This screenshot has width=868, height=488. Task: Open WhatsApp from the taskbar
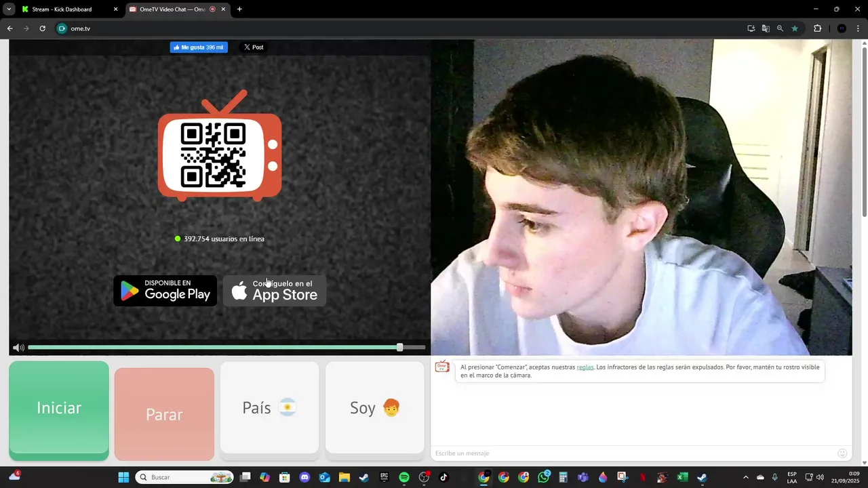(x=544, y=477)
